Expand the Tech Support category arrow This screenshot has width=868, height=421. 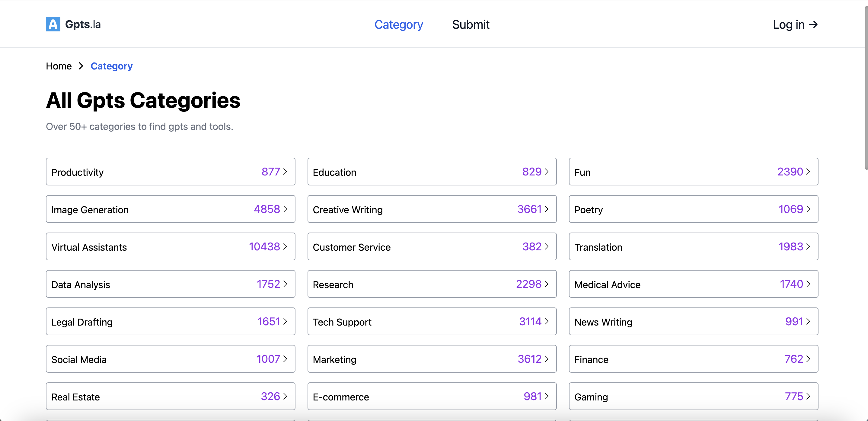click(x=547, y=321)
